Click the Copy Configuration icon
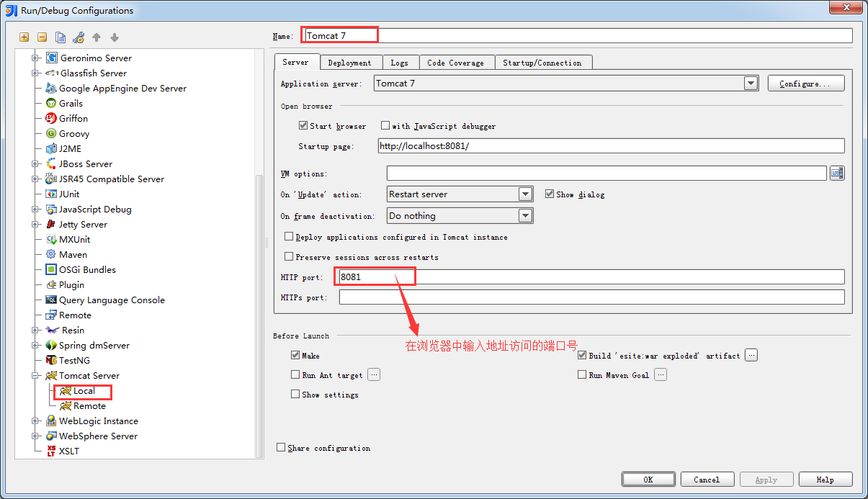 coord(61,37)
